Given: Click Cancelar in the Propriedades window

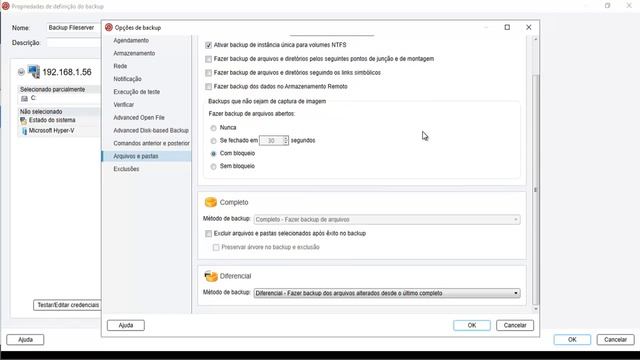Looking at the screenshot, I should (x=616, y=340).
